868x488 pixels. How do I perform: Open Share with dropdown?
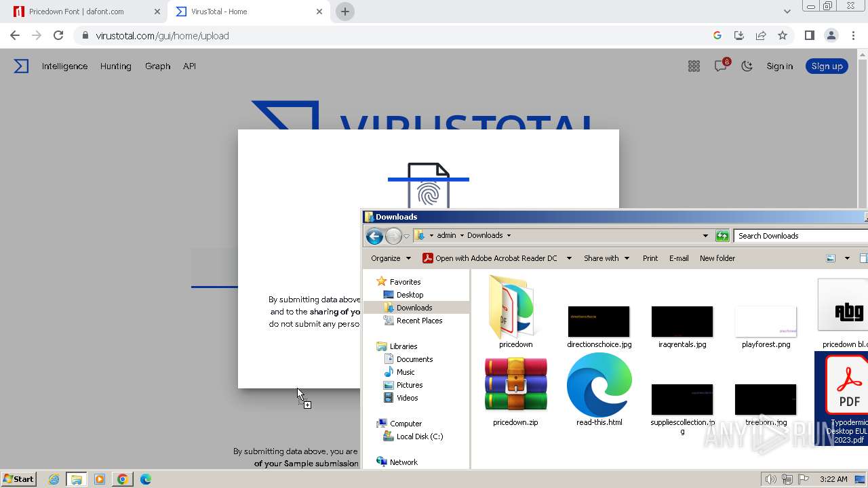(606, 258)
